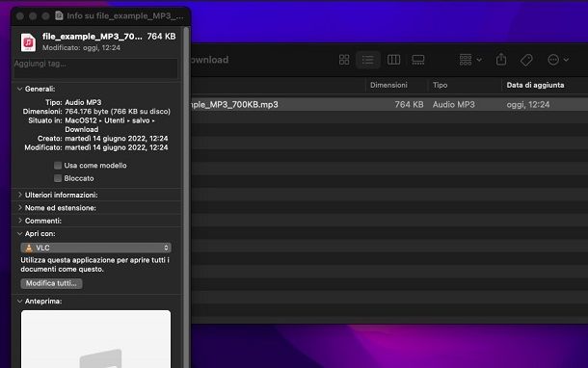Sort Finder by the Dimensioni column
Screen dimensions: 588x368
(x=388, y=85)
